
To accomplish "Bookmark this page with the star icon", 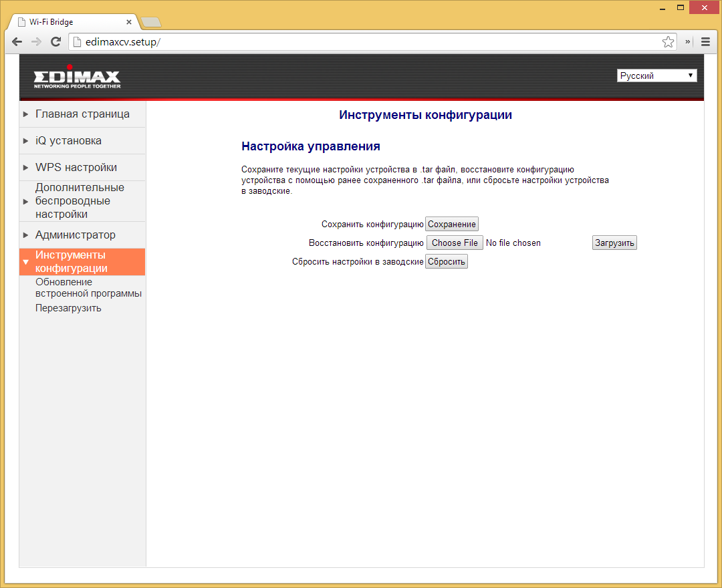I will tap(668, 42).
